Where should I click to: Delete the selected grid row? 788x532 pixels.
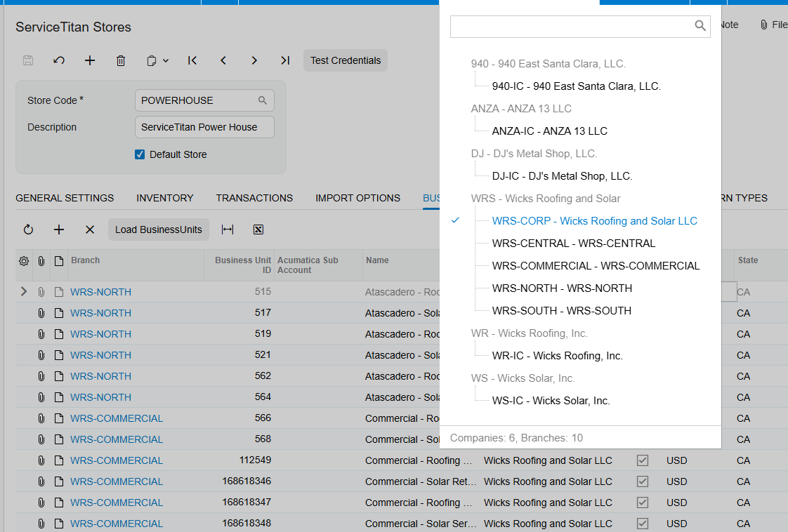90,230
